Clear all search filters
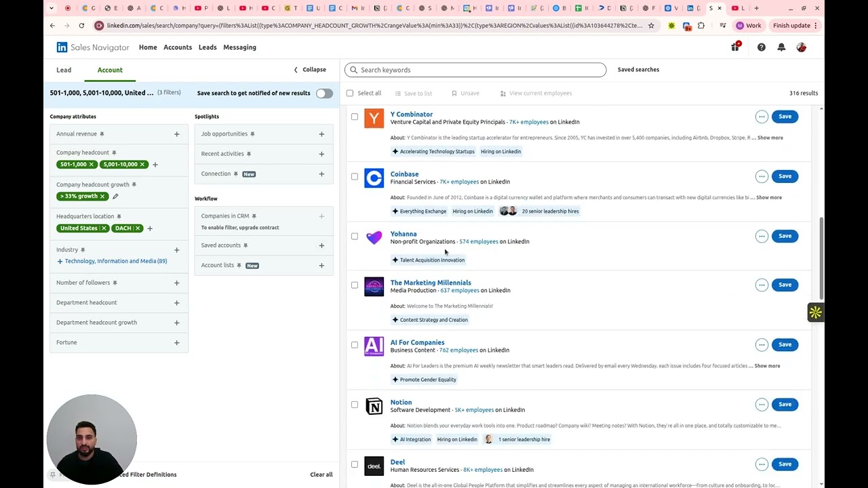 [321, 474]
